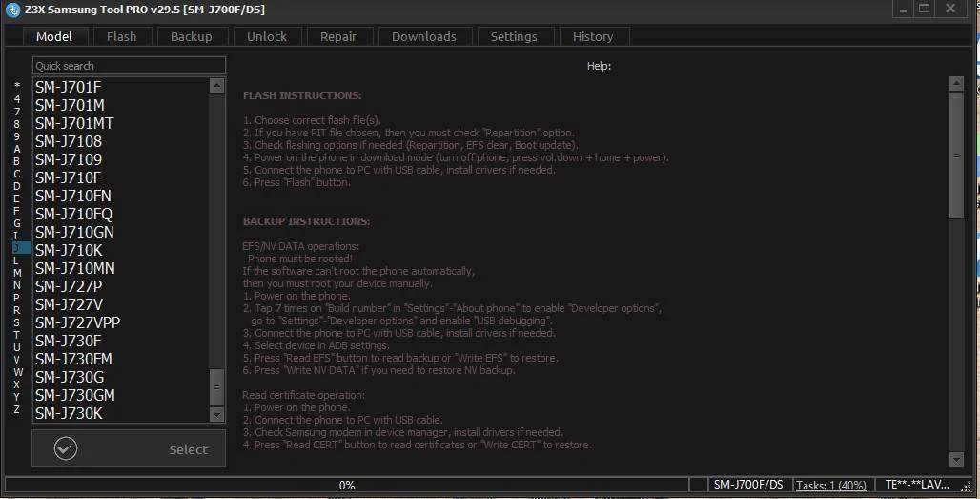The height and width of the screenshot is (499, 980).
Task: Click the highlighted J index letter
Action: (x=20, y=248)
